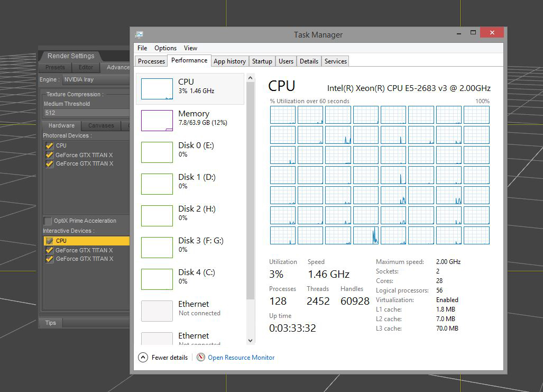Screen dimensions: 543x392
Task: Toggle CPU checkbox under Interactive Devices
Action: [50, 241]
